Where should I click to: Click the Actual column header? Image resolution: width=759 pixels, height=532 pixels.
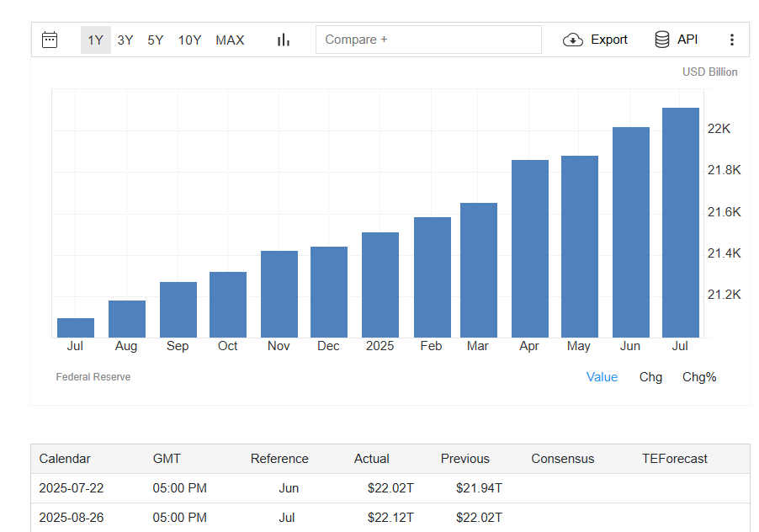(x=371, y=459)
